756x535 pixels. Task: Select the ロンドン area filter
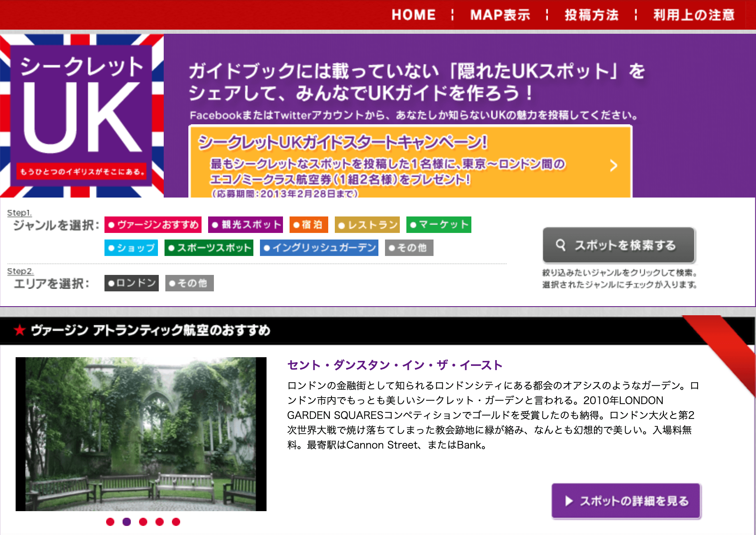132,283
